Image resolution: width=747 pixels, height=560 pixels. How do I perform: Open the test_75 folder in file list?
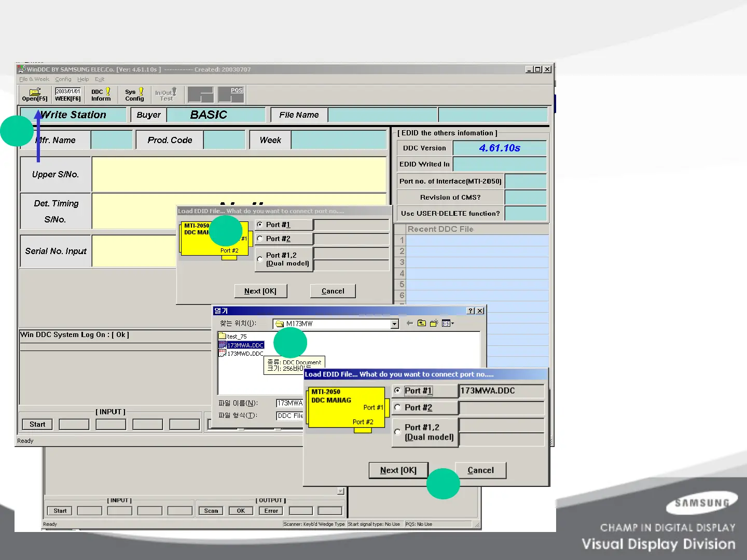click(237, 337)
